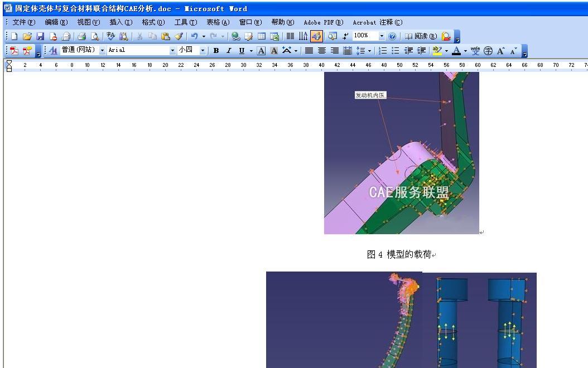Open Microsoft Word Help icon

392,36
